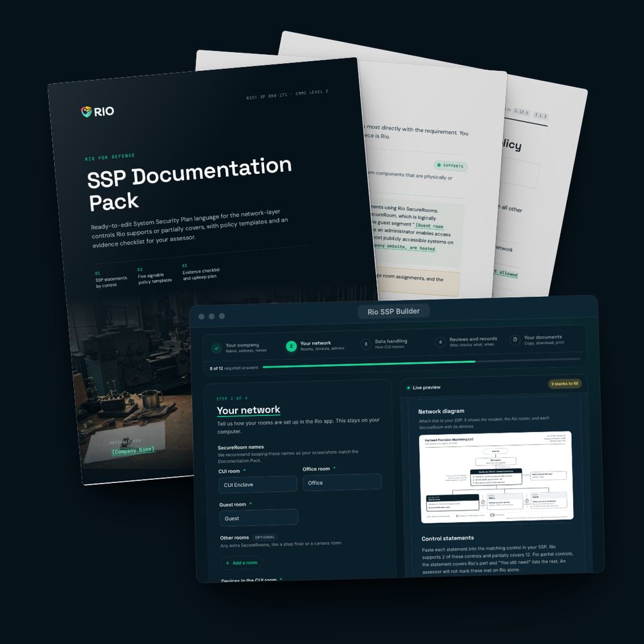
Task: Click the "RIO FOR DEFENSE" label on the cover
Action: [x=109, y=157]
